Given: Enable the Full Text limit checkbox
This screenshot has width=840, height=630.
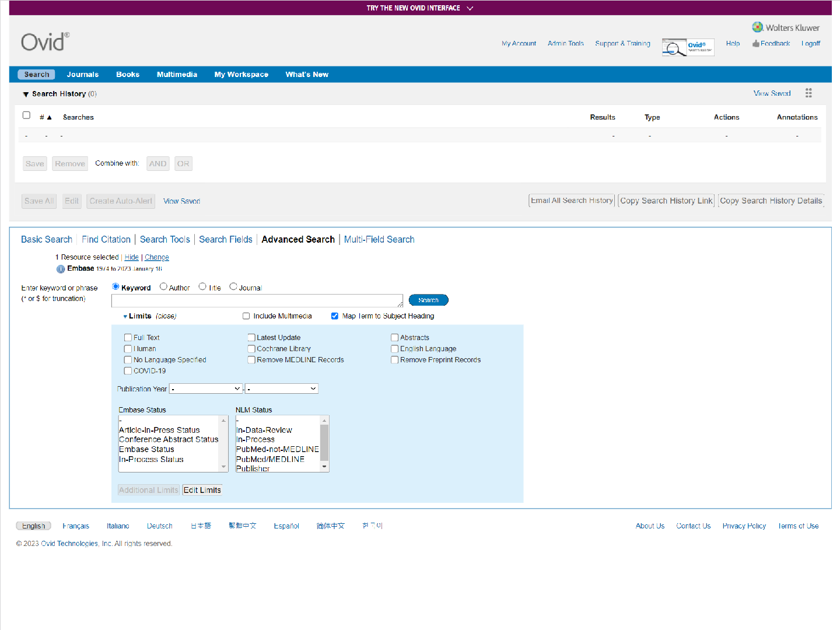Looking at the screenshot, I should (128, 338).
